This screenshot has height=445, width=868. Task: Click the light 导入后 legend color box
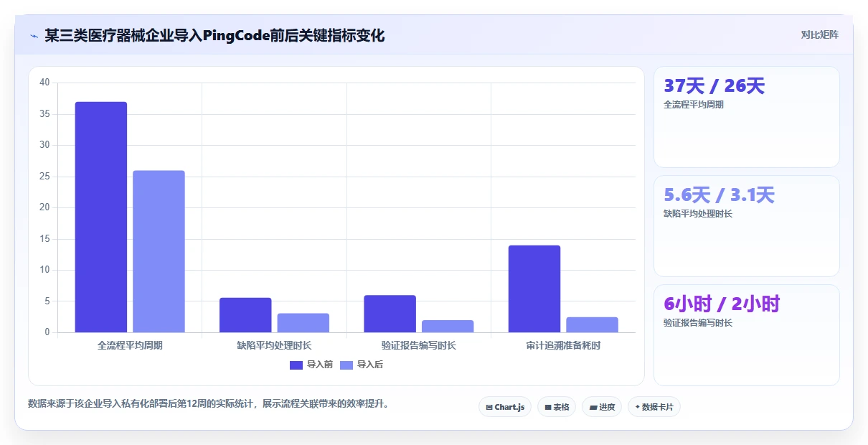(346, 365)
